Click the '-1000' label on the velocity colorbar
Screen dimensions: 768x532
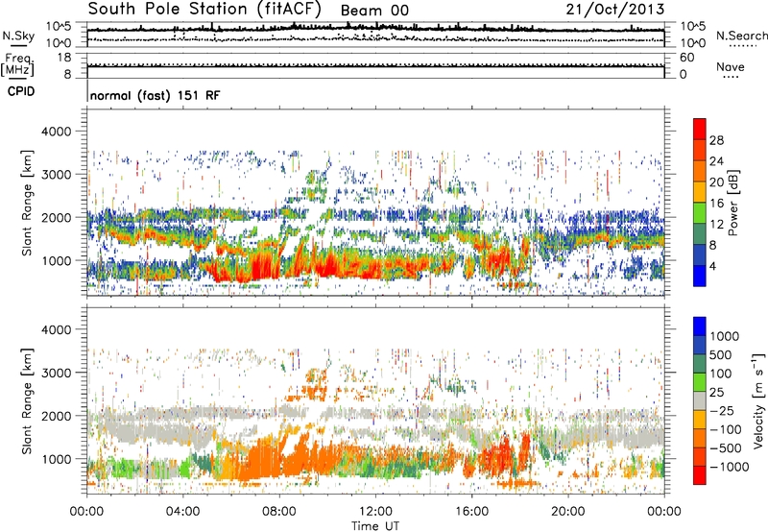(729, 467)
